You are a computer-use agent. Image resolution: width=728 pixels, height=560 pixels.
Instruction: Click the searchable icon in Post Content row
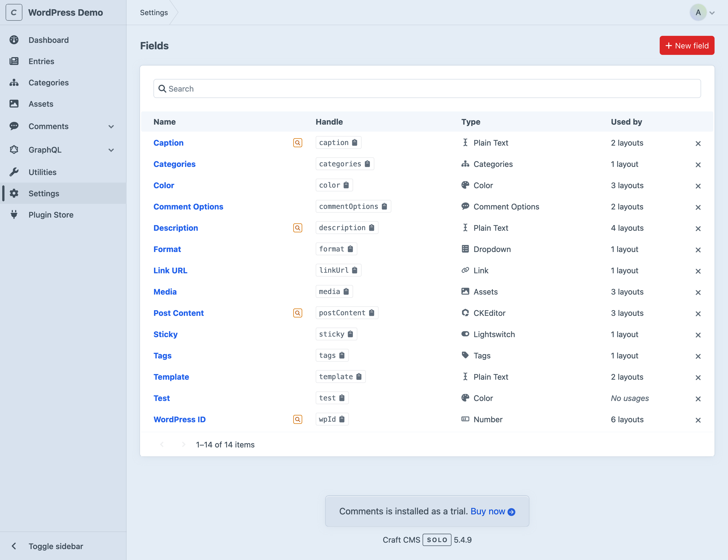(297, 313)
